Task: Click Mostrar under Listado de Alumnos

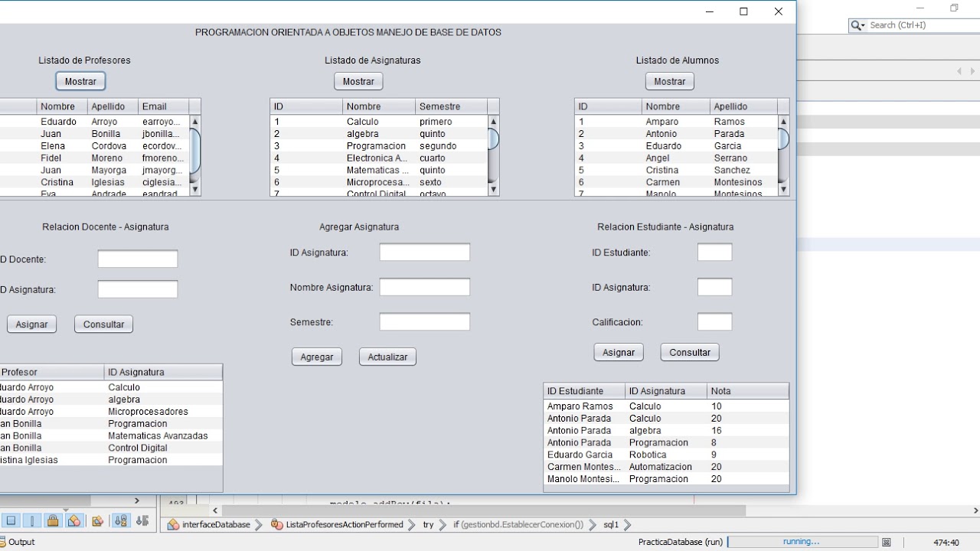Action: [670, 81]
